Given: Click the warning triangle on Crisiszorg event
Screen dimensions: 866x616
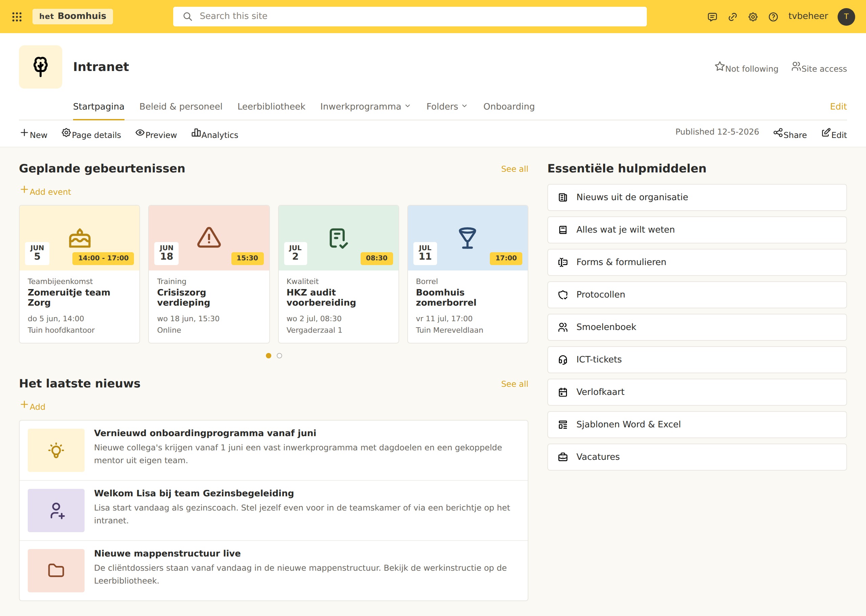Looking at the screenshot, I should 209,238.
